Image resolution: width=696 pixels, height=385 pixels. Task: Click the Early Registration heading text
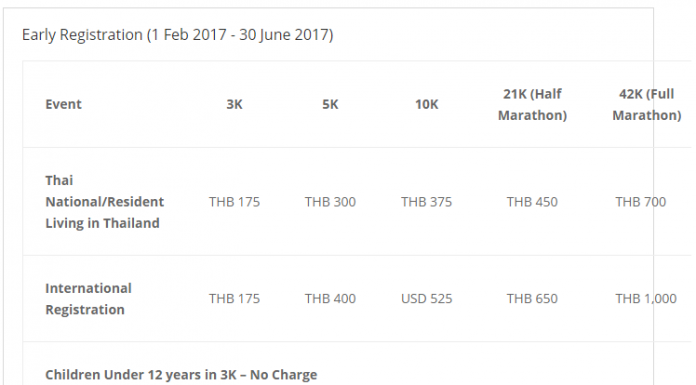coord(178,35)
